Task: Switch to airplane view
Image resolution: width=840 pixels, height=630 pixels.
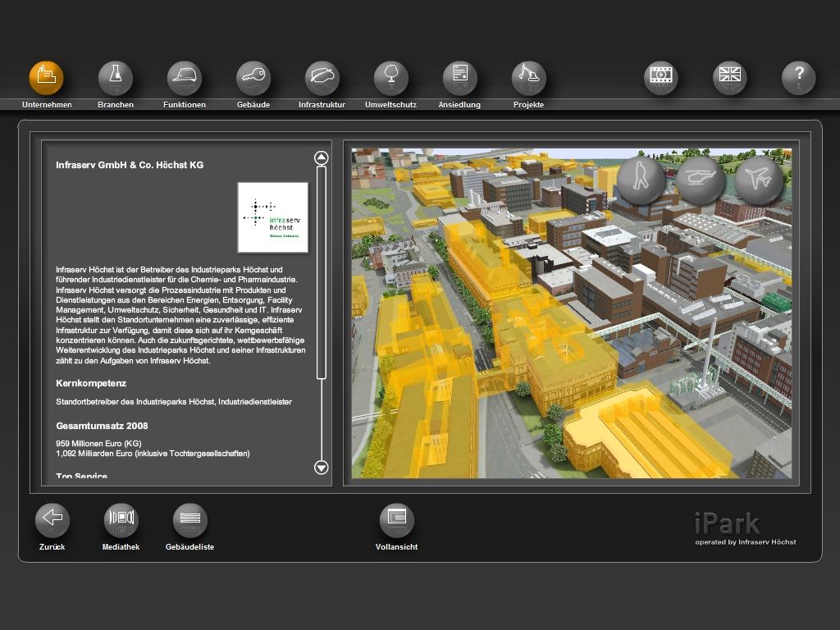Action: click(x=759, y=180)
